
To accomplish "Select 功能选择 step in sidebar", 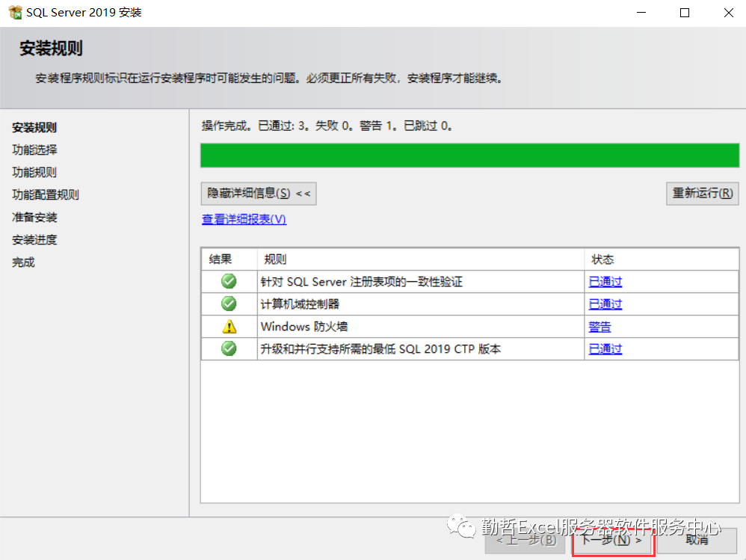I will [34, 150].
